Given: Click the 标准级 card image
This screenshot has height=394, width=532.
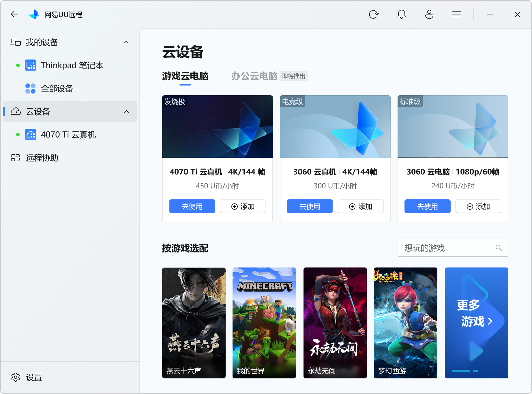Looking at the screenshot, I should coord(453,127).
